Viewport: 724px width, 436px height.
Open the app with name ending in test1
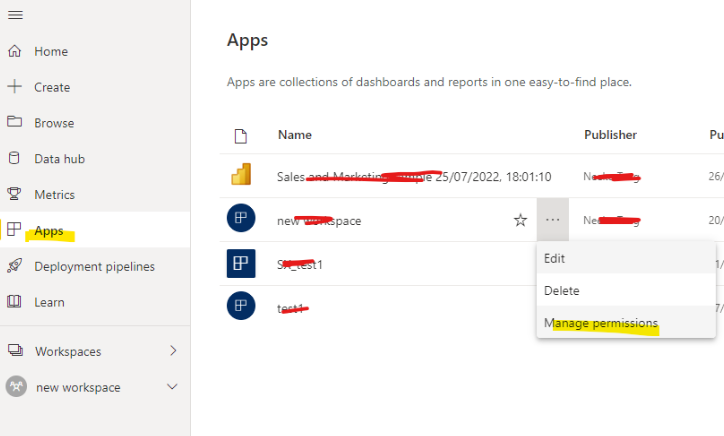click(300, 265)
